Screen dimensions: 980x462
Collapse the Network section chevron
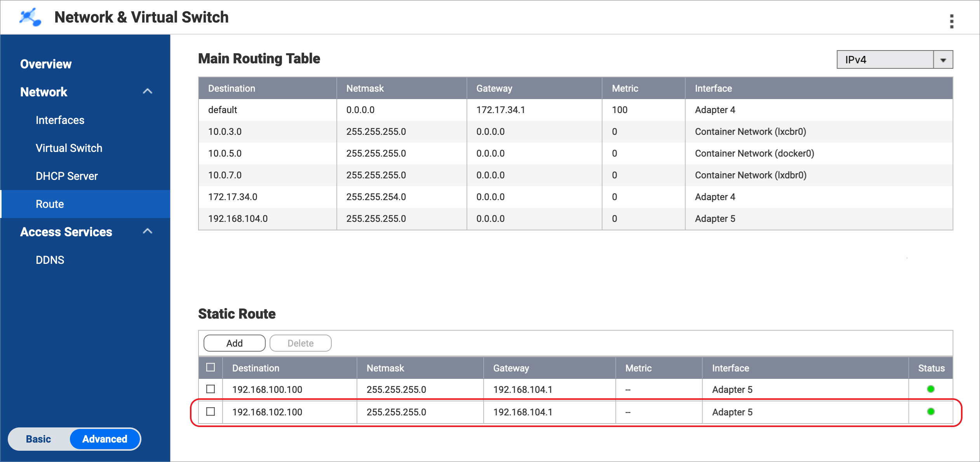147,92
